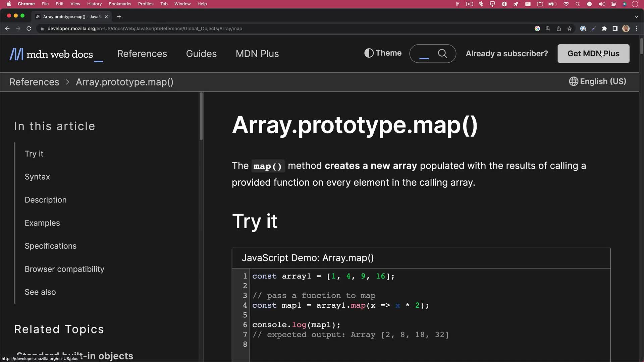The image size is (644, 362).
Task: Open Chrome side panel icon
Action: [615, 28]
